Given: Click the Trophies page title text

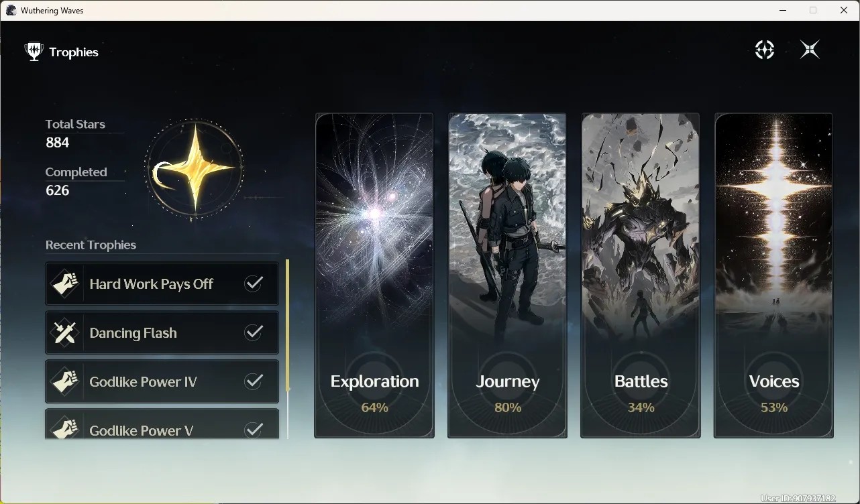Looking at the screenshot, I should pos(74,52).
